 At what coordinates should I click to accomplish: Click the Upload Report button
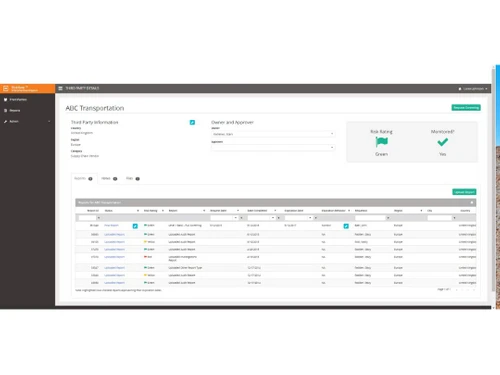point(464,192)
